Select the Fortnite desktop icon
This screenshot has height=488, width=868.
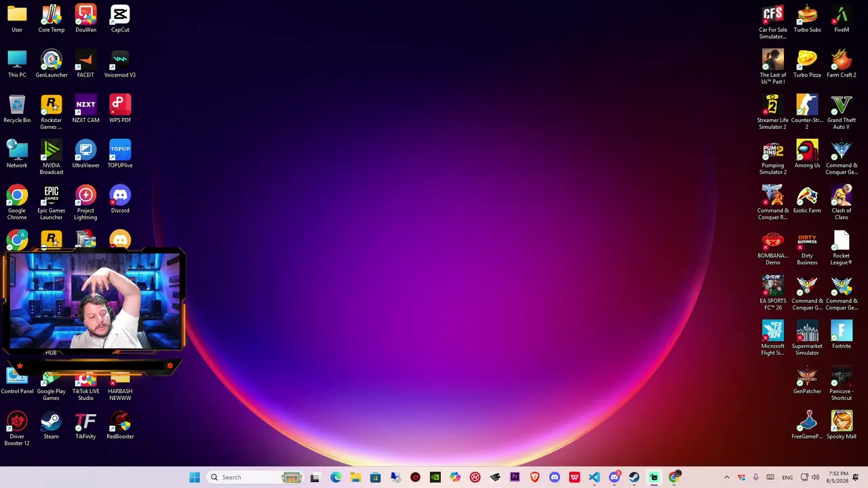pyautogui.click(x=842, y=335)
